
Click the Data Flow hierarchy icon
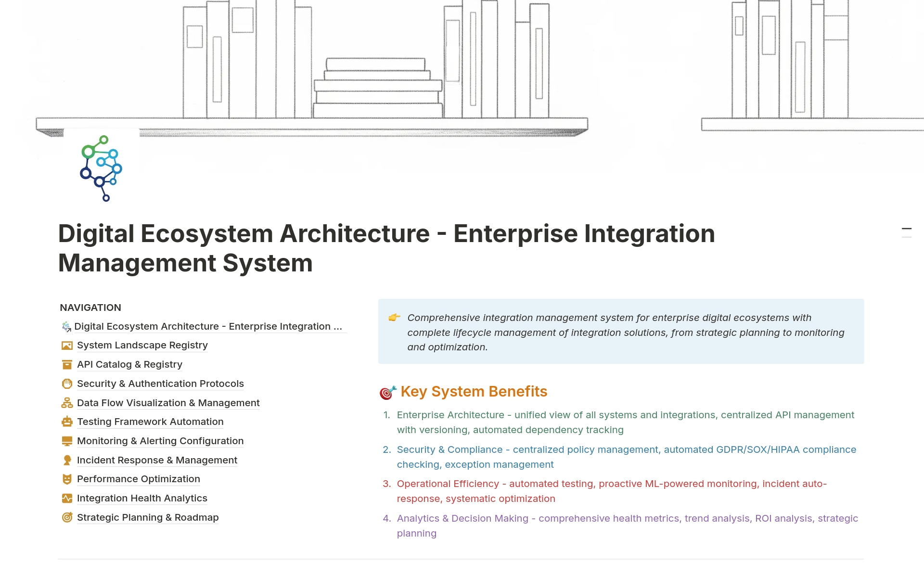pos(67,403)
